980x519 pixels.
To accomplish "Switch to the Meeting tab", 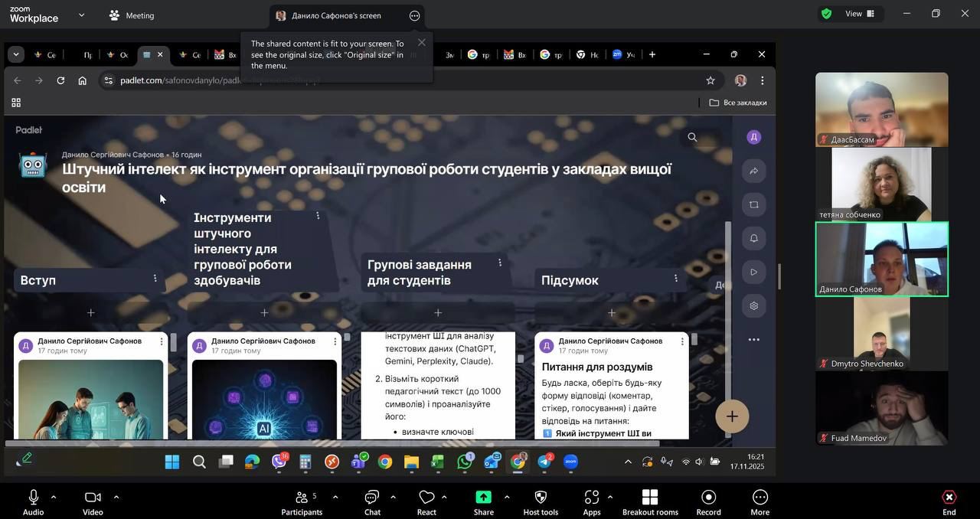I will coord(131,15).
